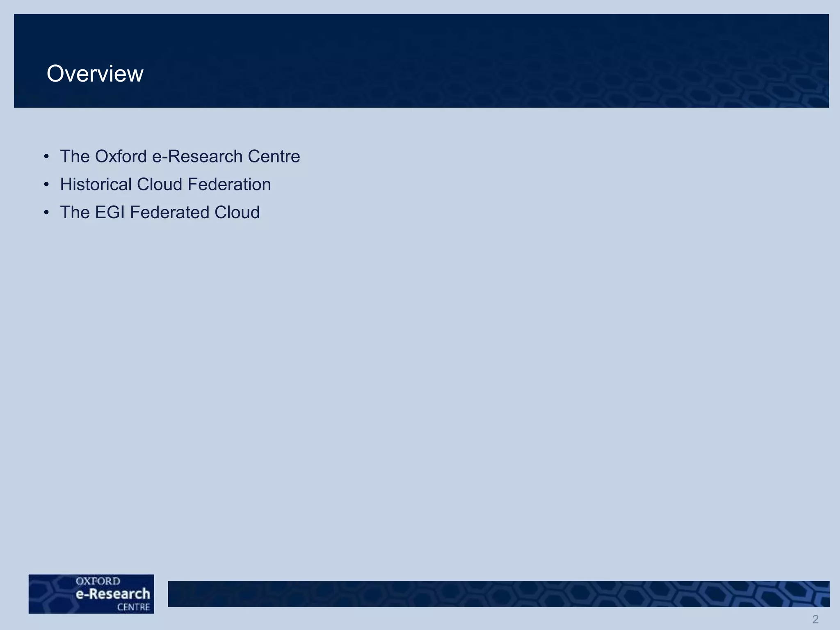This screenshot has height=630, width=840.
Task: Select 'Historical Cloud Federation' bullet text
Action: [165, 185]
